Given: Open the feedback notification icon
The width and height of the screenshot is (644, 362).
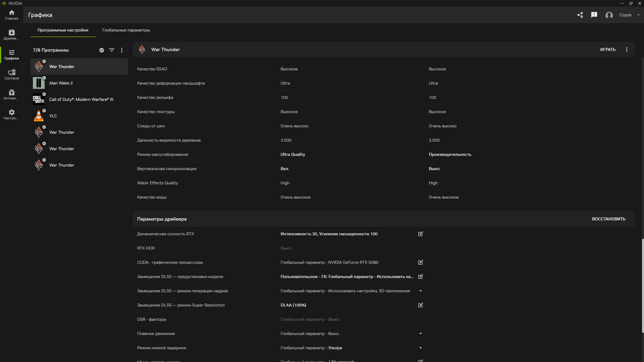Looking at the screenshot, I should click(x=594, y=15).
